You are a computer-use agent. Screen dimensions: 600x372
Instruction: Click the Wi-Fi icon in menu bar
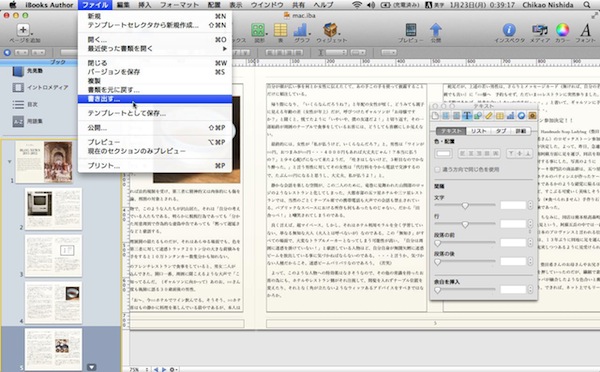[357, 5]
